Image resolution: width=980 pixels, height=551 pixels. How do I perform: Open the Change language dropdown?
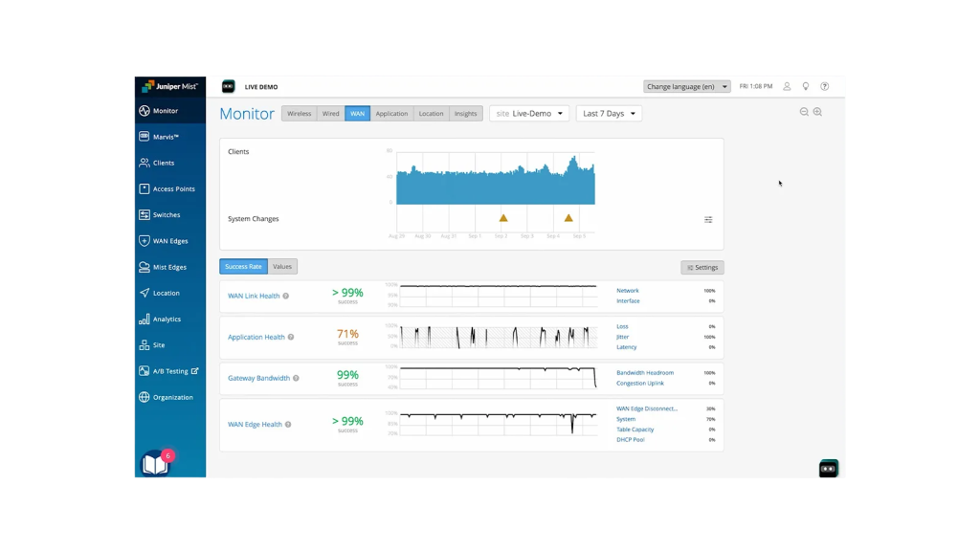pyautogui.click(x=686, y=86)
